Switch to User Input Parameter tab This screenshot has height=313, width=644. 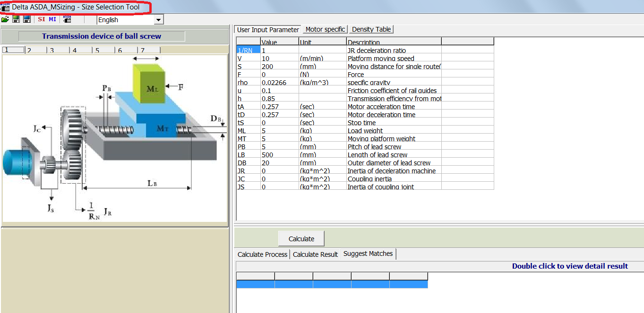click(x=268, y=29)
